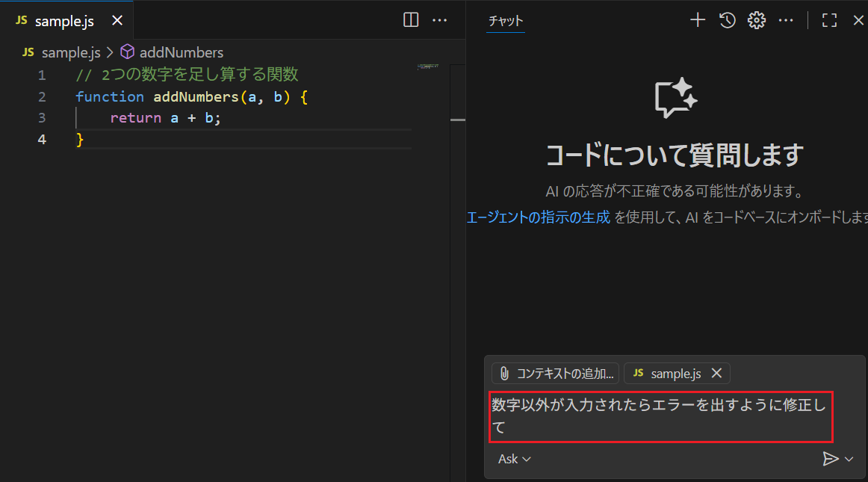Maximize the chat panel size
868x482 pixels.
tap(829, 20)
